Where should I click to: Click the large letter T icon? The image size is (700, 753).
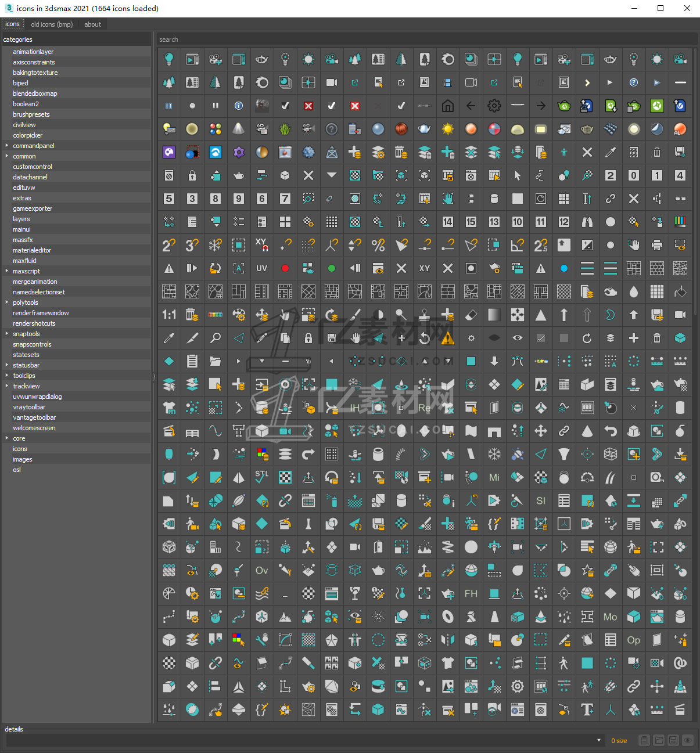tap(587, 709)
